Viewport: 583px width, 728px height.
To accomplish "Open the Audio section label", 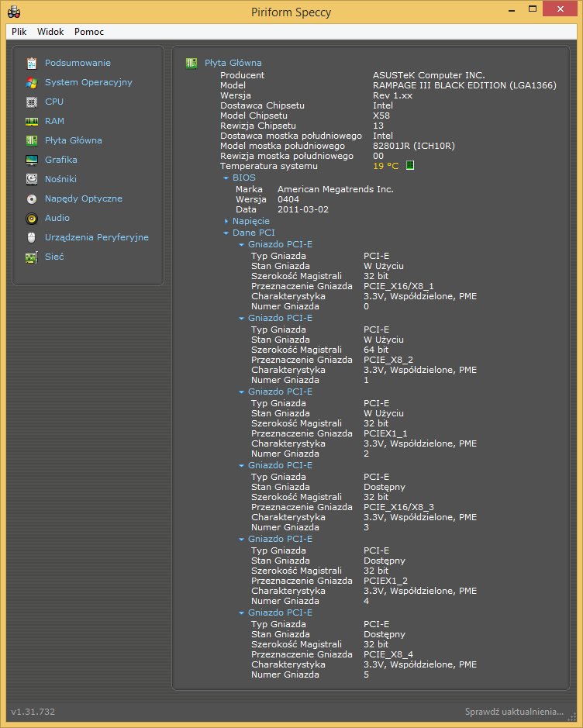I will [57, 217].
